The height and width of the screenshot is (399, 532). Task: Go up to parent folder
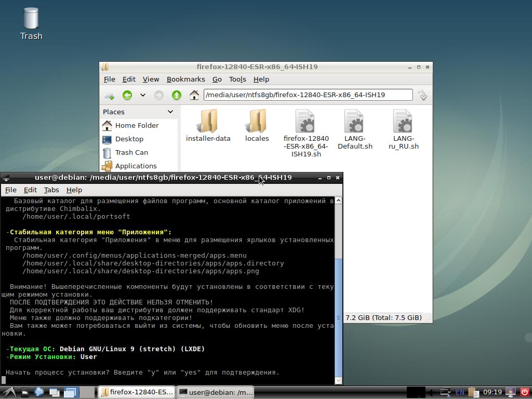point(177,95)
